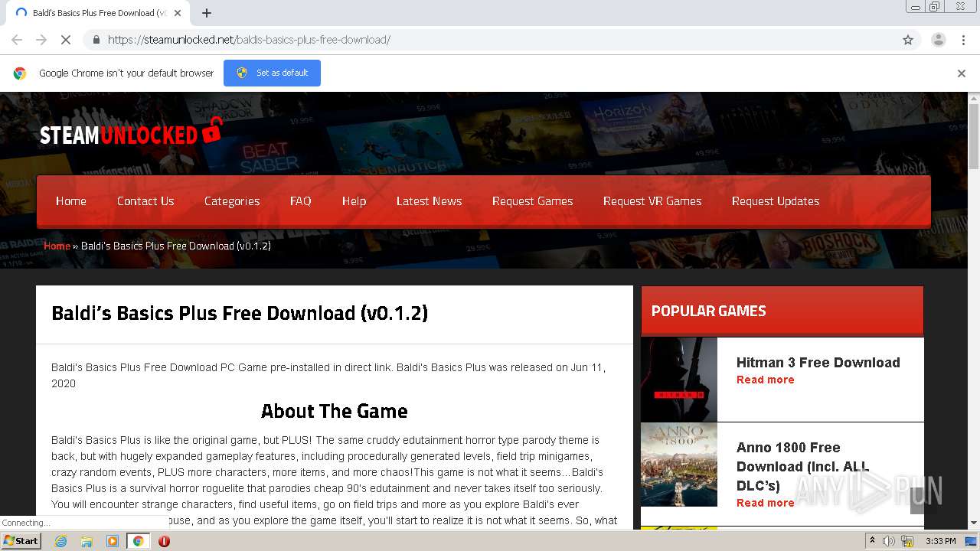
Task: Stop page loading with the X button
Action: 66,40
